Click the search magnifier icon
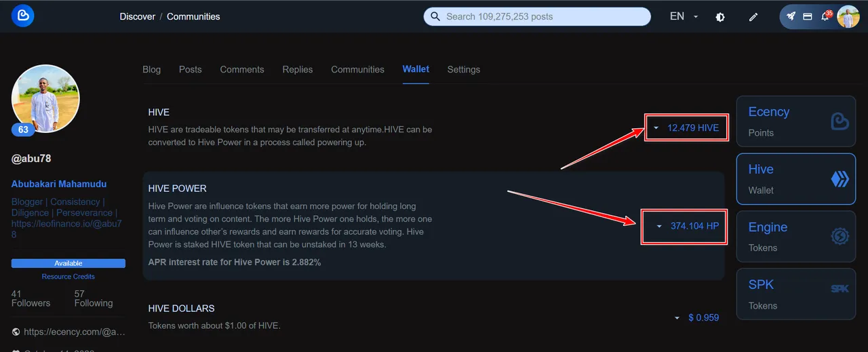The height and width of the screenshot is (352, 868). [435, 16]
